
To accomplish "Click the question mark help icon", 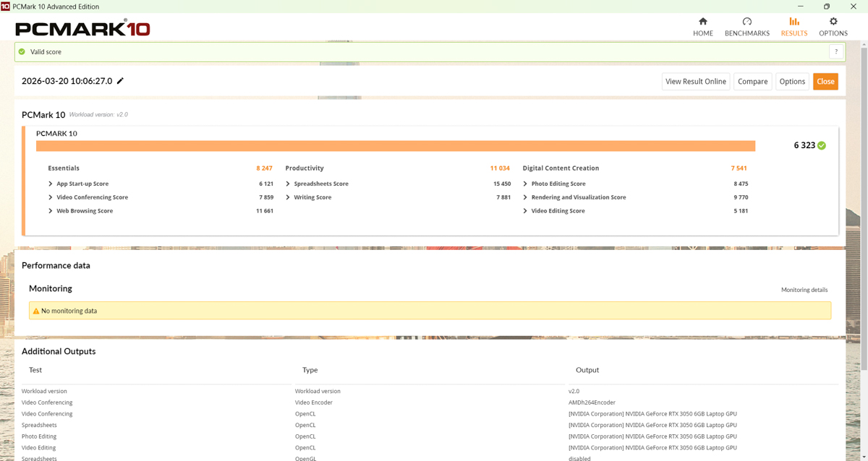I will click(836, 52).
